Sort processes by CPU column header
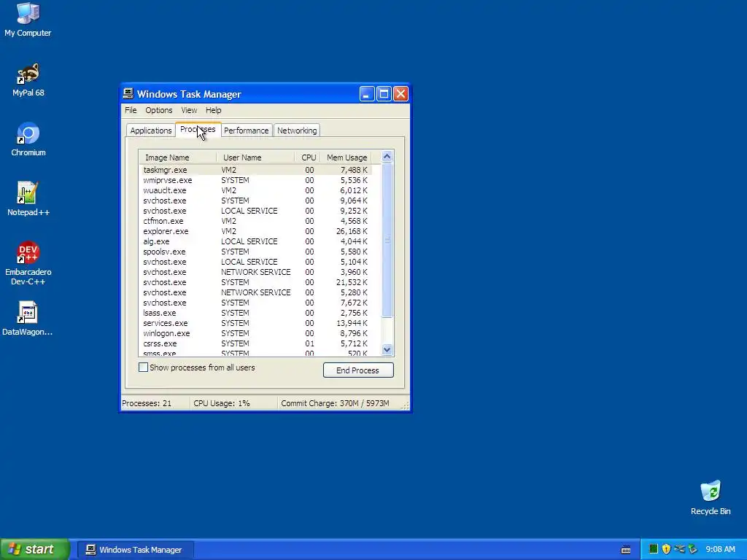 (x=308, y=157)
